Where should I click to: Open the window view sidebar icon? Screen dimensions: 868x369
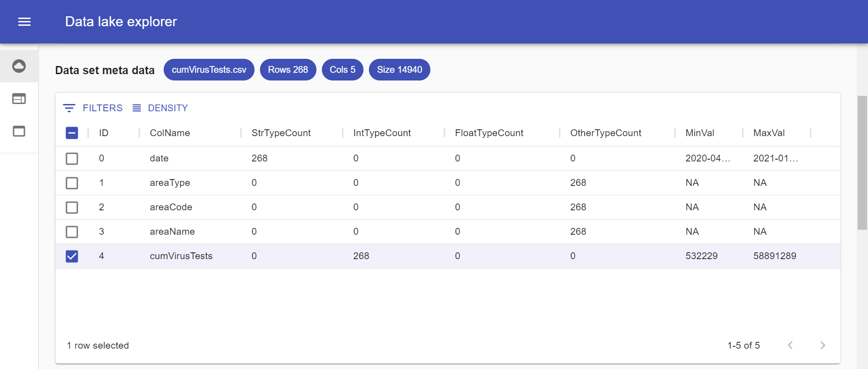(x=19, y=131)
